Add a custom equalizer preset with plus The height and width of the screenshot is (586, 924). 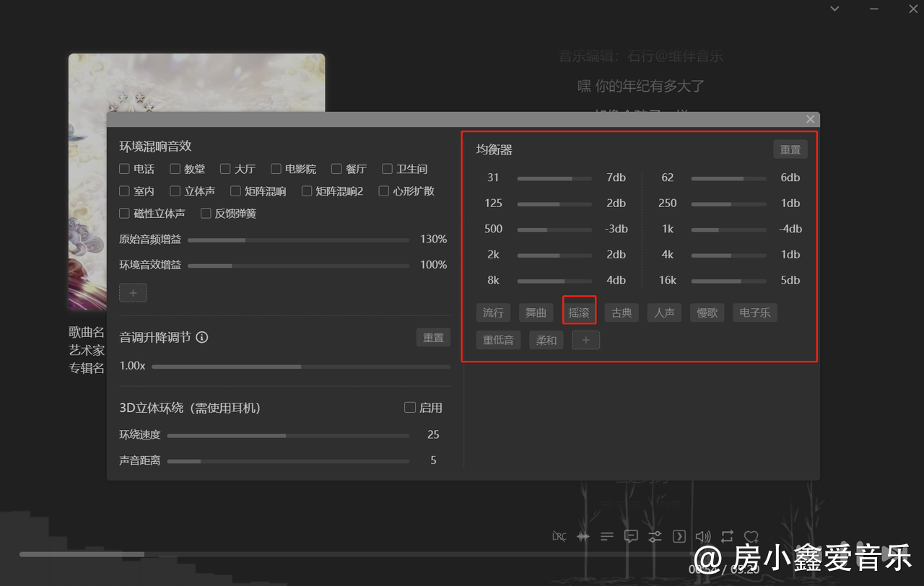(585, 340)
